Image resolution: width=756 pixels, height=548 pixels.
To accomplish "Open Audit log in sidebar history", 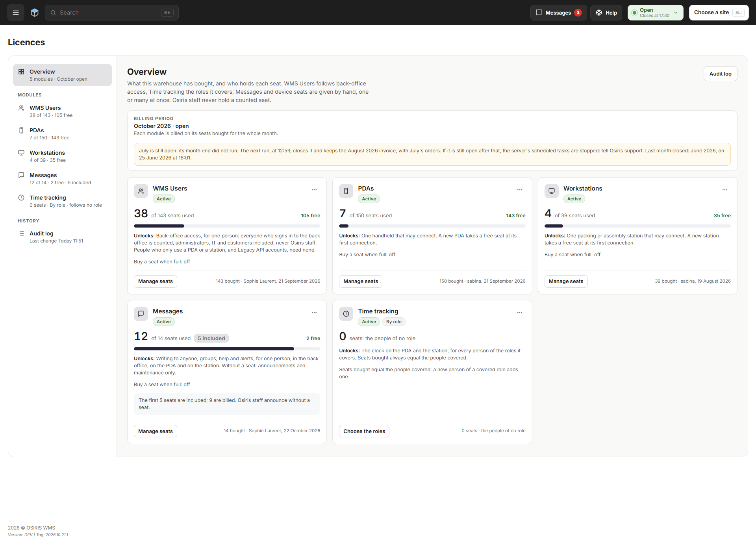I will tap(62, 237).
